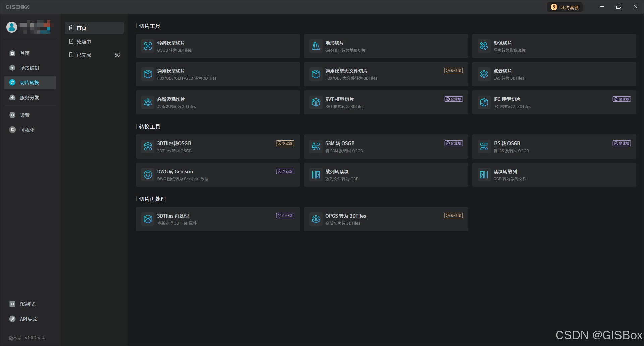Click the 场景编辑 sidebar icon
This screenshot has height=346, width=644.
[12, 68]
